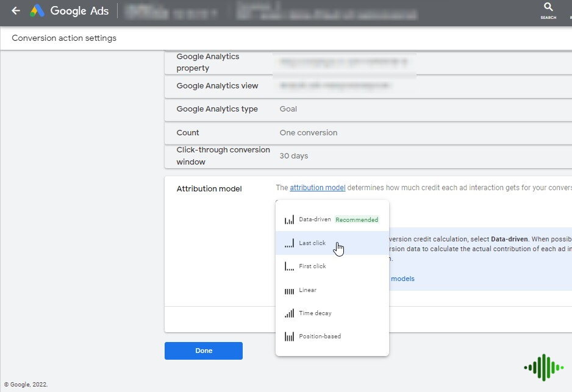Screen dimensions: 572x392
Task: Expand the Count row
Action: (368, 133)
